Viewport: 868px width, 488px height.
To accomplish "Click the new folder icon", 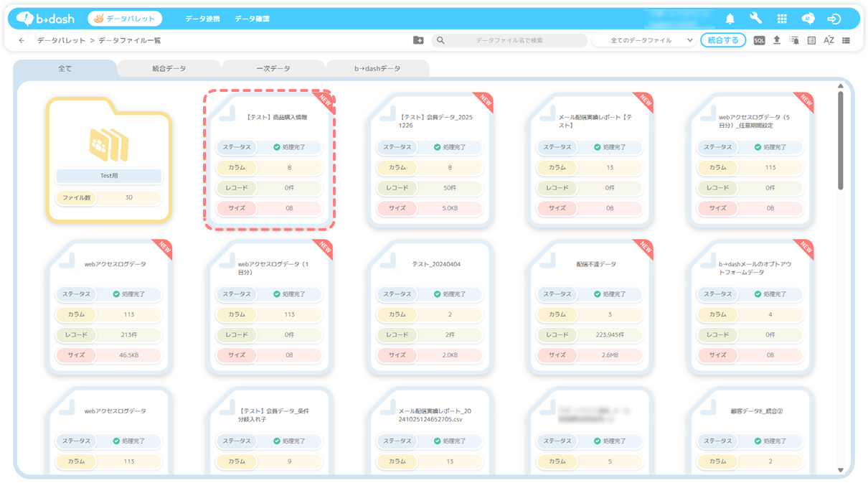I will (x=418, y=41).
